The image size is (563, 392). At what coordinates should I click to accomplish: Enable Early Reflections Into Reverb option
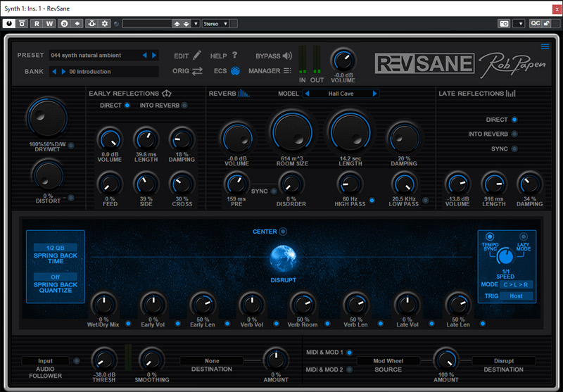[184, 106]
